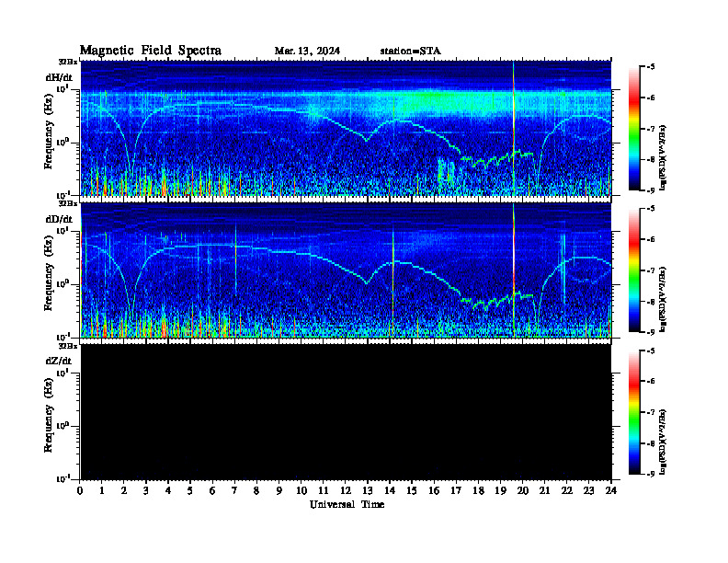Click the "station=STA" label
Image resolution: width=728 pixels, height=563 pixels.
411,52
